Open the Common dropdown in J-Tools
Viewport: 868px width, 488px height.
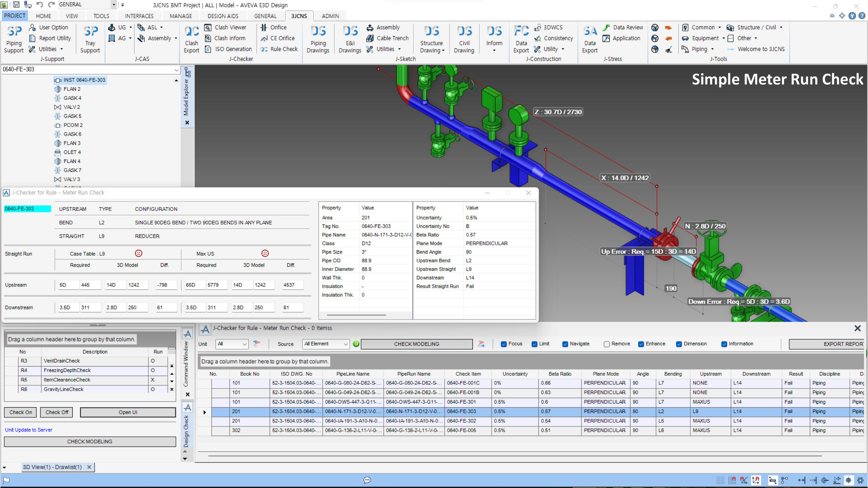(702, 27)
